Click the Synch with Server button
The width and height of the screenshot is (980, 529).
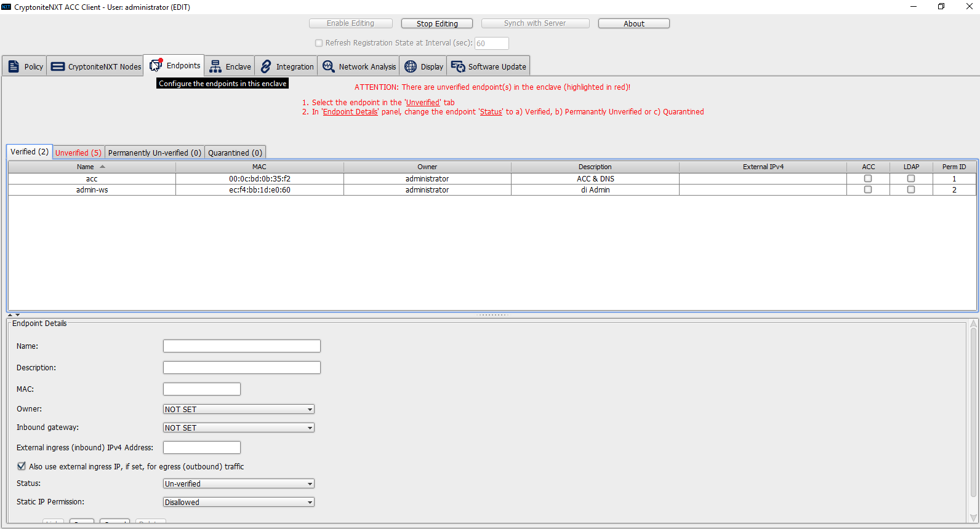pos(535,23)
